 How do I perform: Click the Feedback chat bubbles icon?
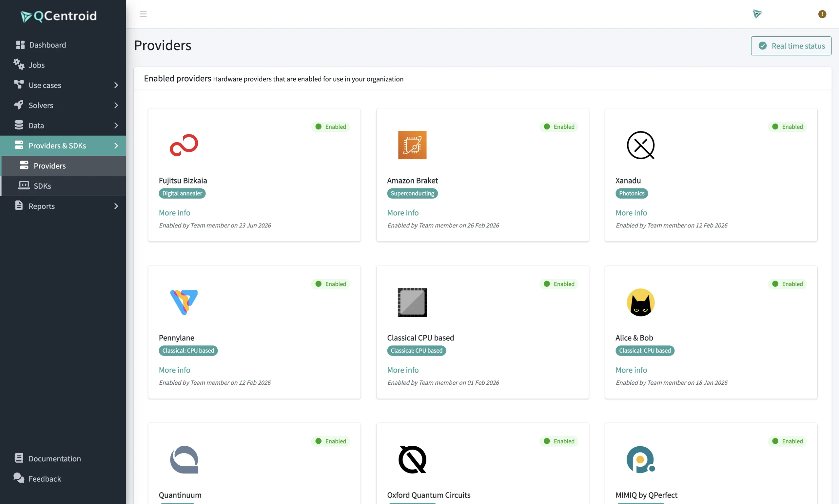[x=19, y=478]
